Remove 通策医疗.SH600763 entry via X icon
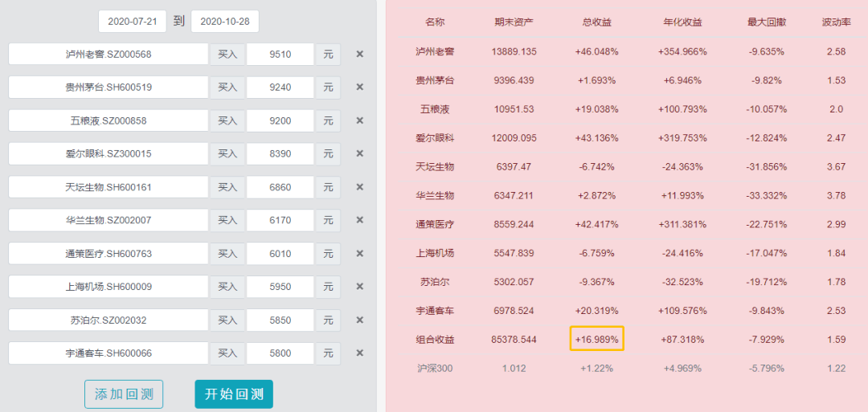Image resolution: width=868 pixels, height=412 pixels. tap(359, 253)
